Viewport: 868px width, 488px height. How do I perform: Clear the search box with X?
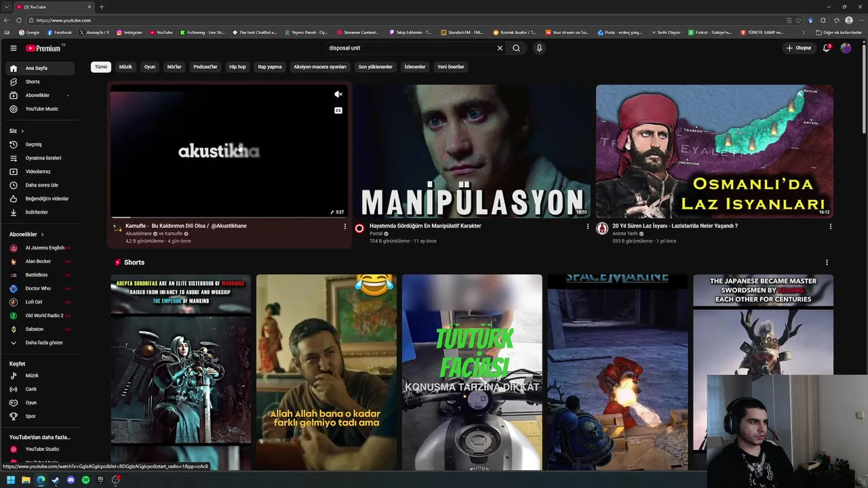[500, 48]
